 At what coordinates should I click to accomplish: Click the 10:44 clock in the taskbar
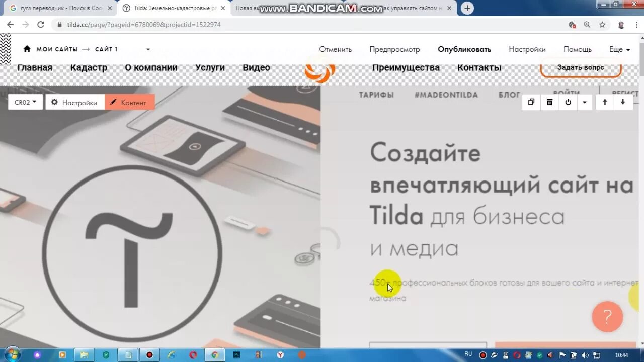622,355
